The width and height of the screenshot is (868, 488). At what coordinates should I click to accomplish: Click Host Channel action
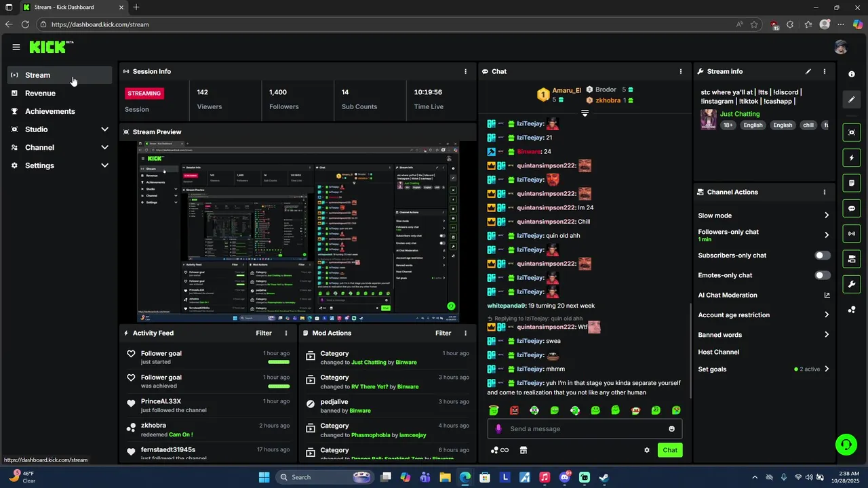click(x=718, y=352)
